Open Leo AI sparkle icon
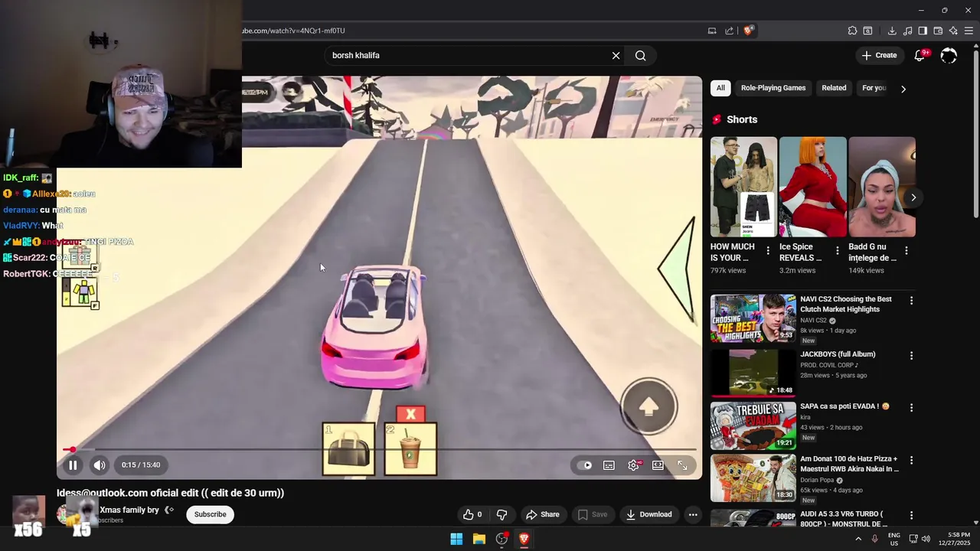This screenshot has height=551, width=980. pyautogui.click(x=953, y=31)
